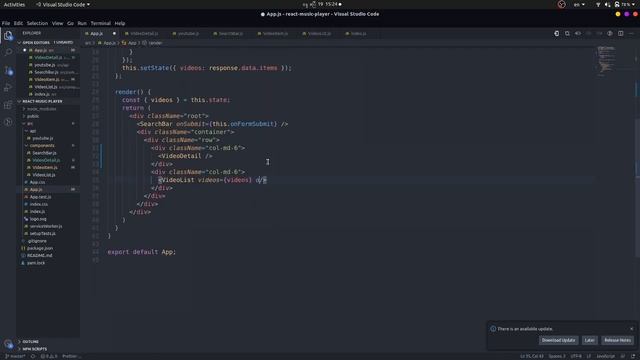640x360 pixels.
Task: Open package.json in the explorer tree
Action: [40, 248]
